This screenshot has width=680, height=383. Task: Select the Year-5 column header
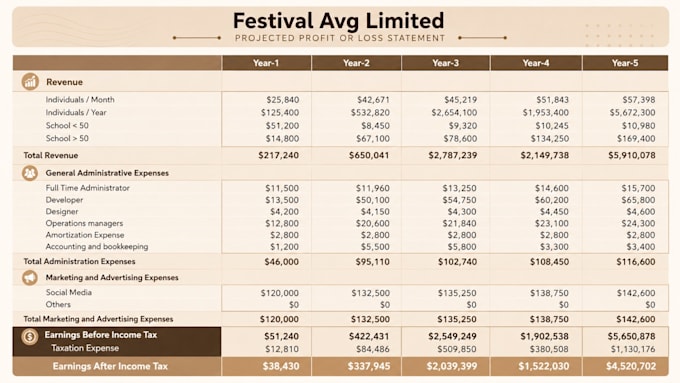(625, 63)
